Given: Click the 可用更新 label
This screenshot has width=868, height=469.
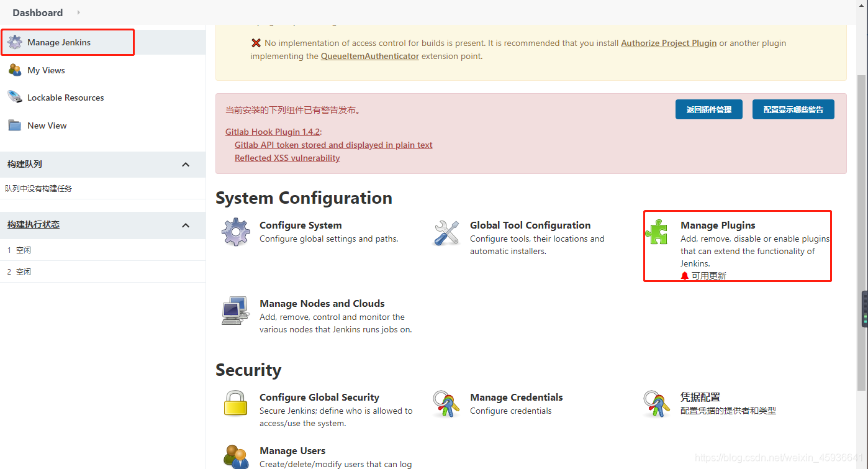Looking at the screenshot, I should click(x=709, y=276).
